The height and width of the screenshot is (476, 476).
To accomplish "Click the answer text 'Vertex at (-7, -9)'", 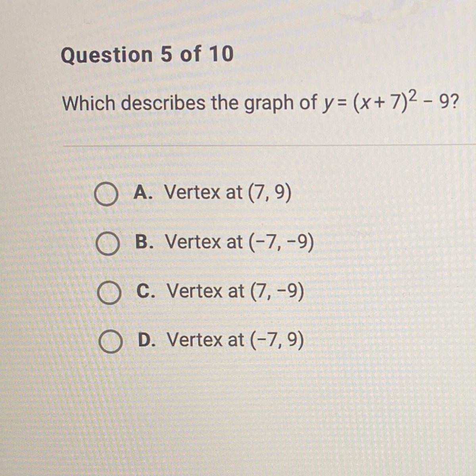I will coord(239,242).
